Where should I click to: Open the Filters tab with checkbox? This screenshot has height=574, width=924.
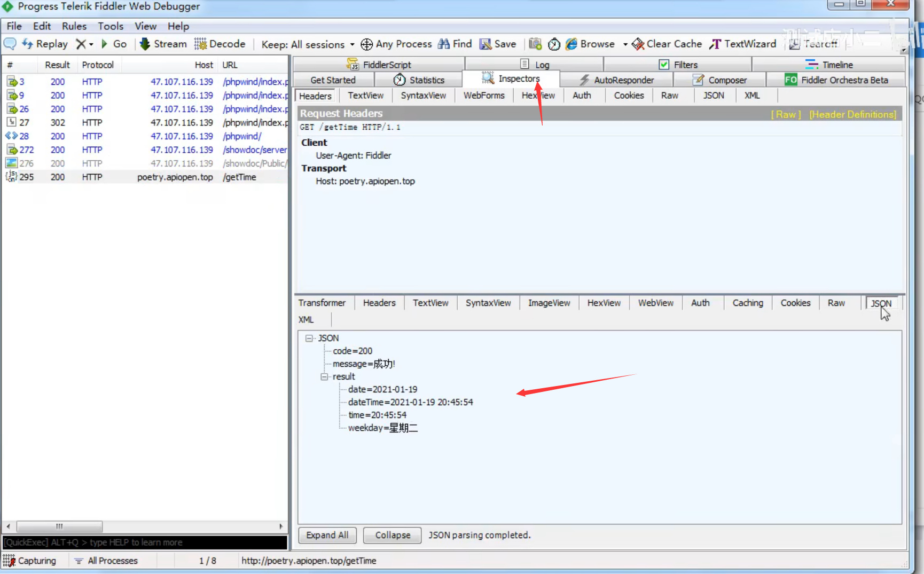coord(678,65)
